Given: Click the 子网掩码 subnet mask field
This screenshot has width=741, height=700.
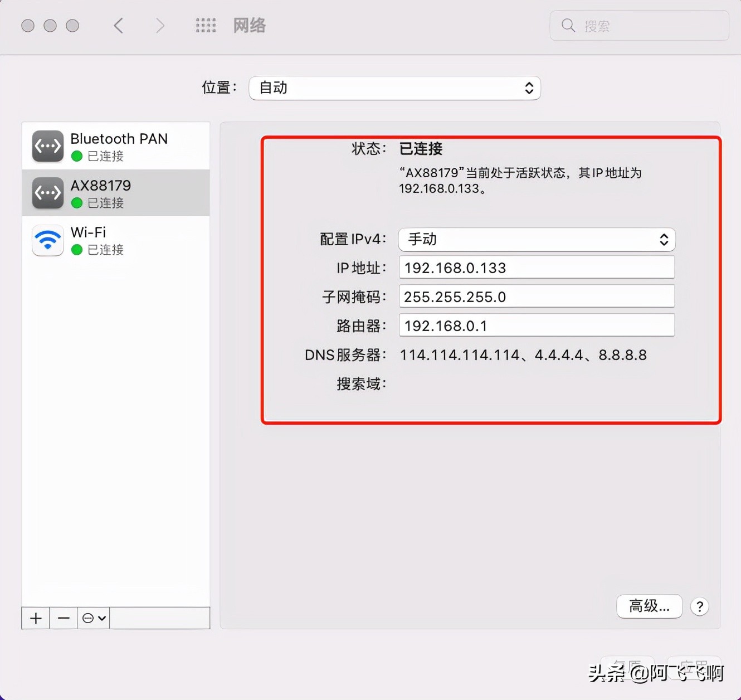Looking at the screenshot, I should (536, 296).
